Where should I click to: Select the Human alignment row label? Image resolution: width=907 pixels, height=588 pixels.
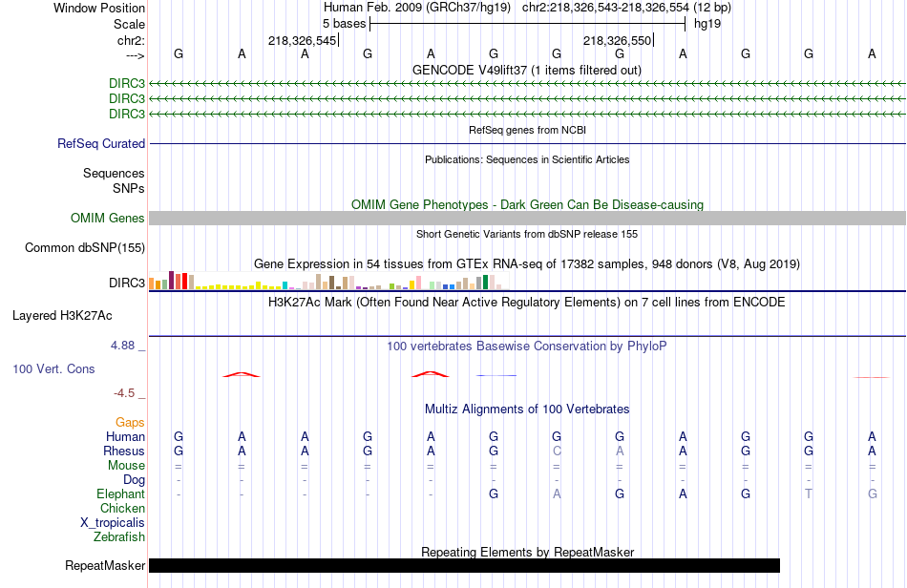pyautogui.click(x=125, y=436)
